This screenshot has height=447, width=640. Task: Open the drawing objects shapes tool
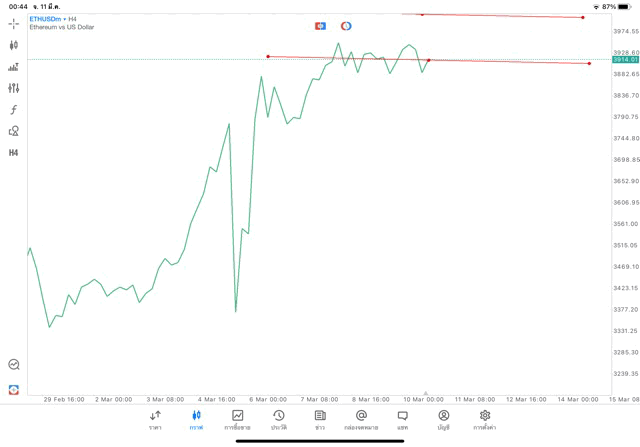pos(14,131)
